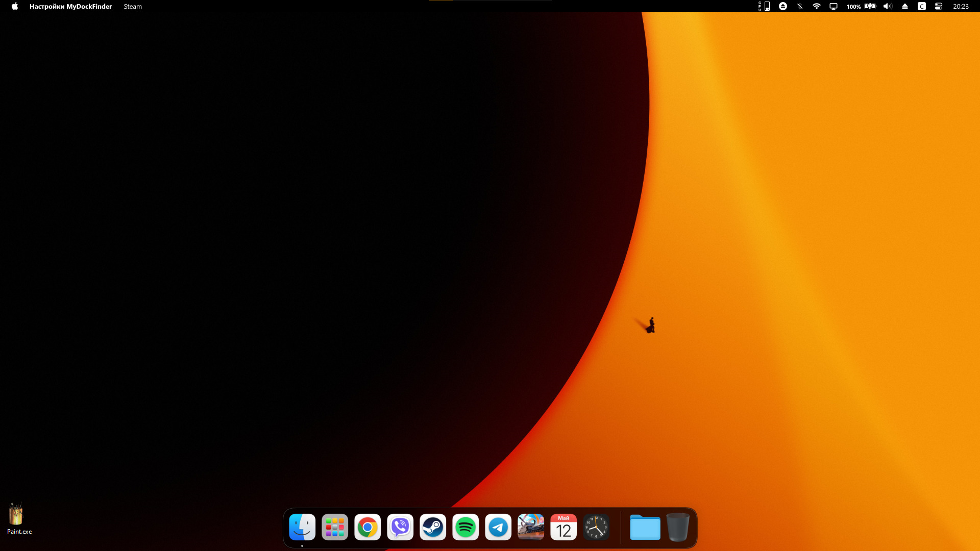
Task: Click the 20:23 clock in menu bar
Action: click(x=961, y=6)
